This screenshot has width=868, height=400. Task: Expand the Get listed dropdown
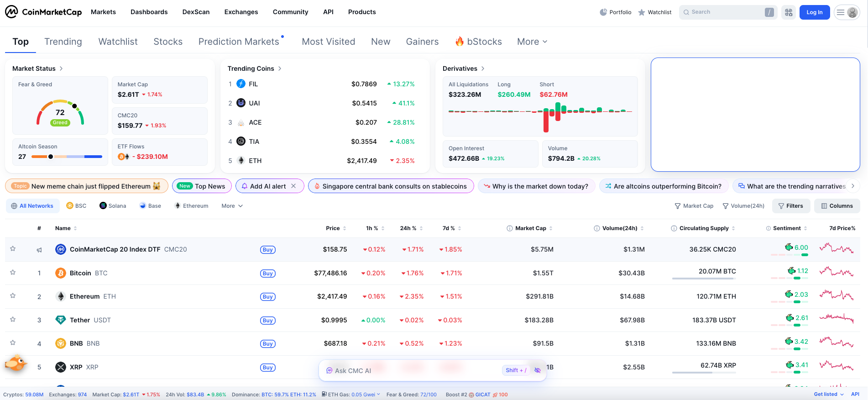(829, 395)
